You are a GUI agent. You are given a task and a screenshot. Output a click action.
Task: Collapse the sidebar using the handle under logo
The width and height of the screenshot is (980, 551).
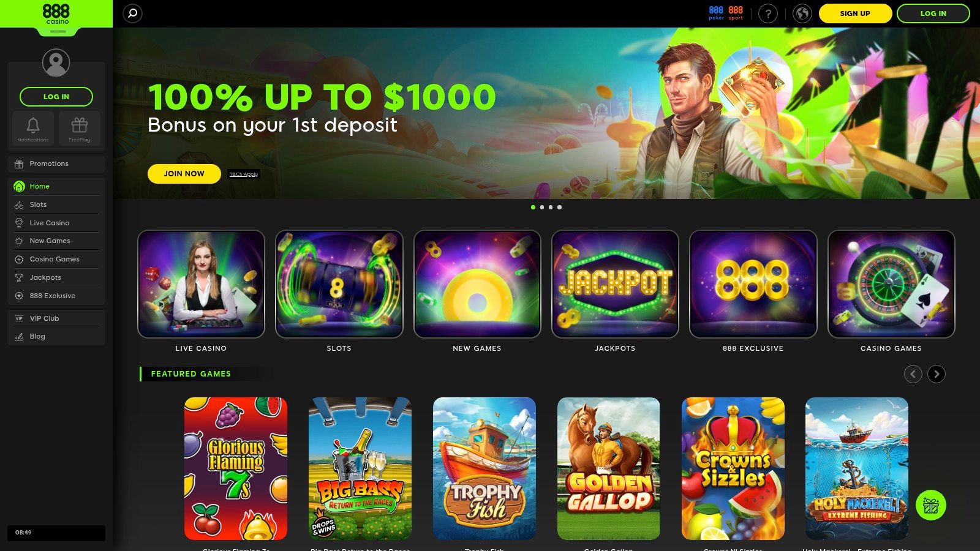coord(58,31)
